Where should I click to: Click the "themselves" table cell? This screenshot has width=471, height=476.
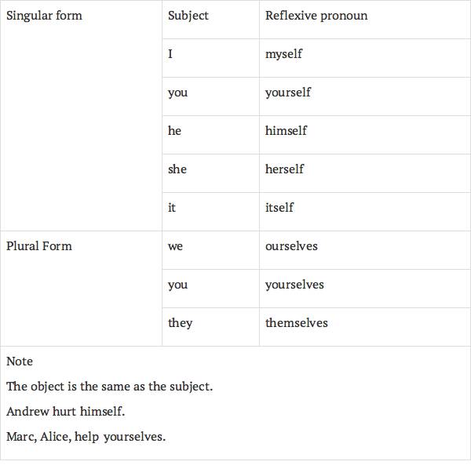297,323
